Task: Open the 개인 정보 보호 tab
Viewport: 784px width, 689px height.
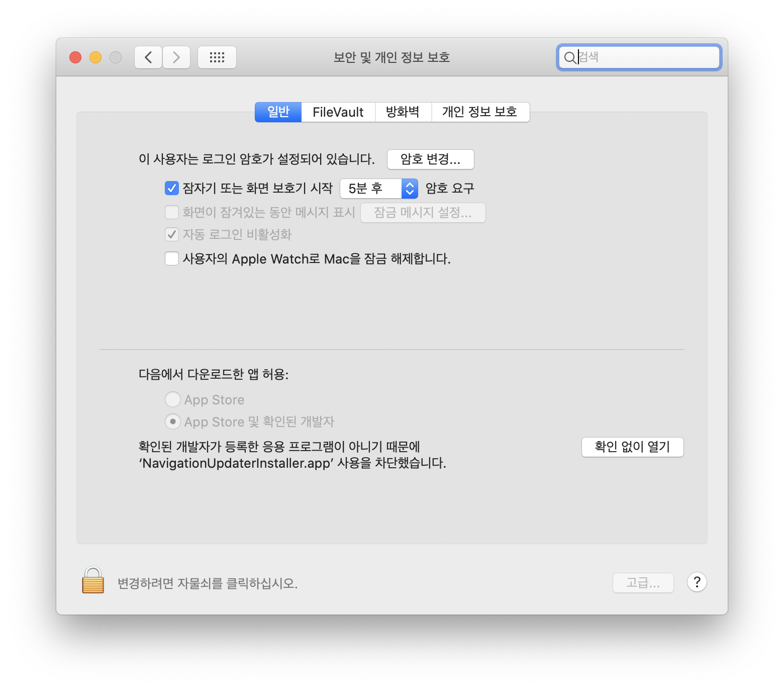Action: point(479,112)
